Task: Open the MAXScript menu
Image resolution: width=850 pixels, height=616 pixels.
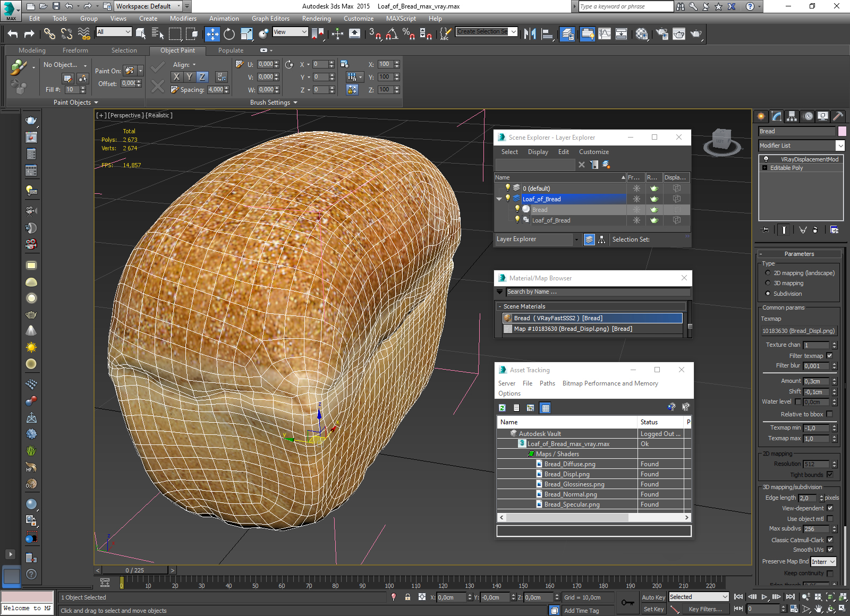Action: tap(401, 19)
